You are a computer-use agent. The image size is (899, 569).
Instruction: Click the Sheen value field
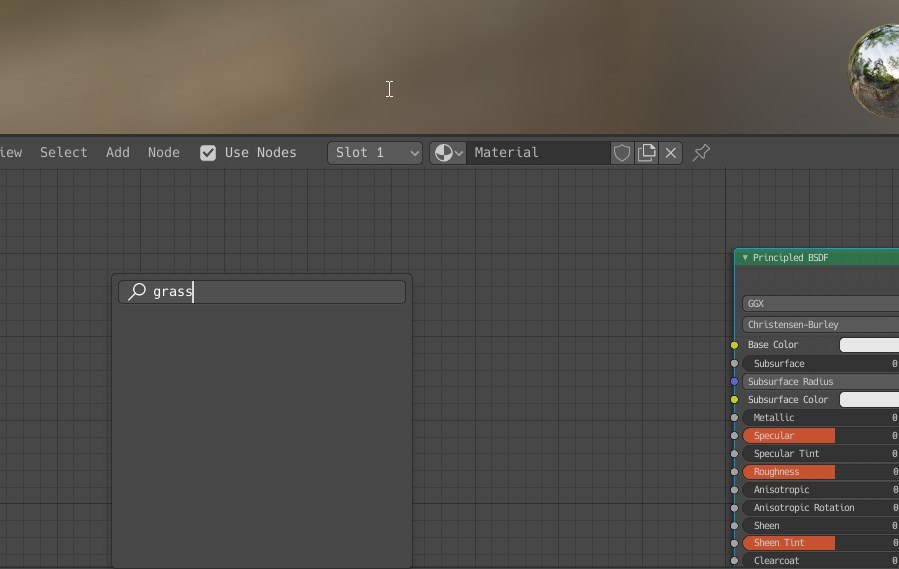pos(820,526)
